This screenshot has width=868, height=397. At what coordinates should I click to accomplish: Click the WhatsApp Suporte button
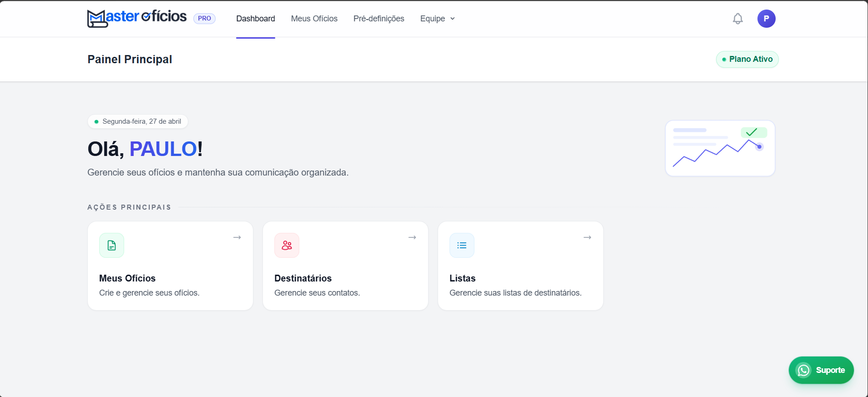pos(821,370)
